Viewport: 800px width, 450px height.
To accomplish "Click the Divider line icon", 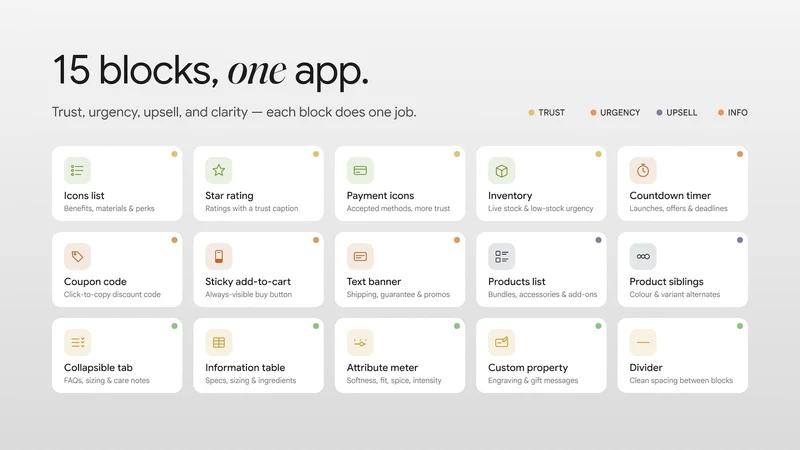I will point(643,342).
